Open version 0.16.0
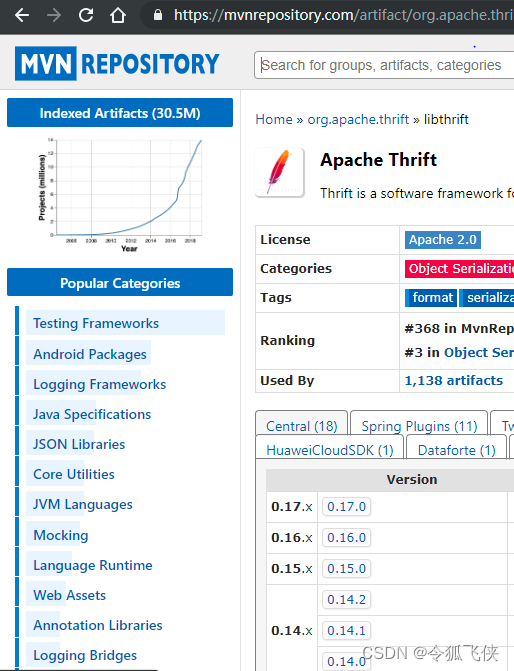The height and width of the screenshot is (671, 514). (x=346, y=537)
